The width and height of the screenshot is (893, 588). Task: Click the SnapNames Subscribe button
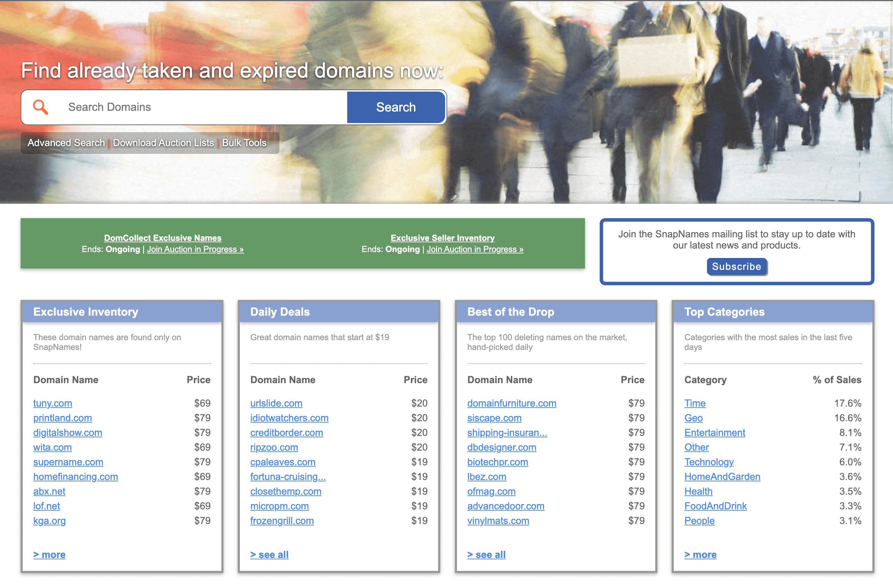click(x=736, y=266)
